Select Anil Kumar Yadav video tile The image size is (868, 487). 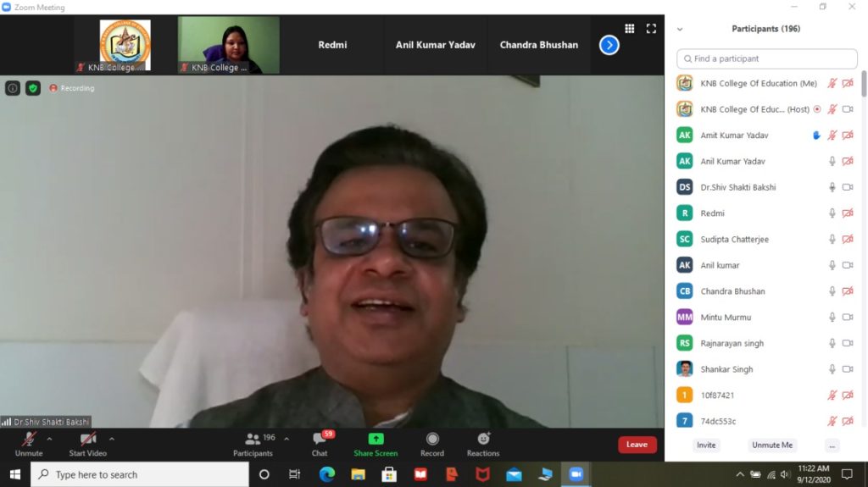click(435, 45)
